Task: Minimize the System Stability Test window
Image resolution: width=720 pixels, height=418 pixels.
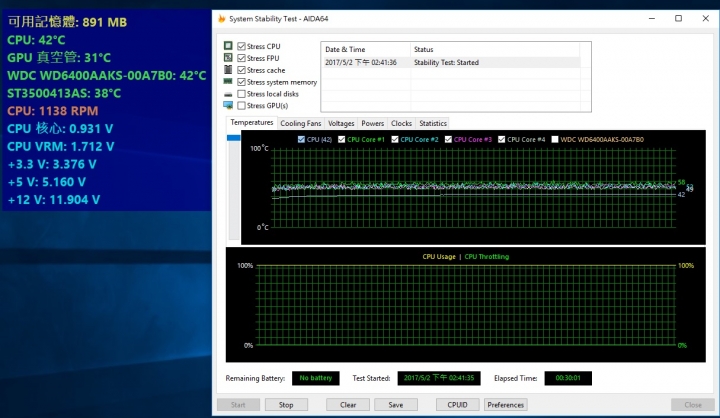Action: coord(652,18)
